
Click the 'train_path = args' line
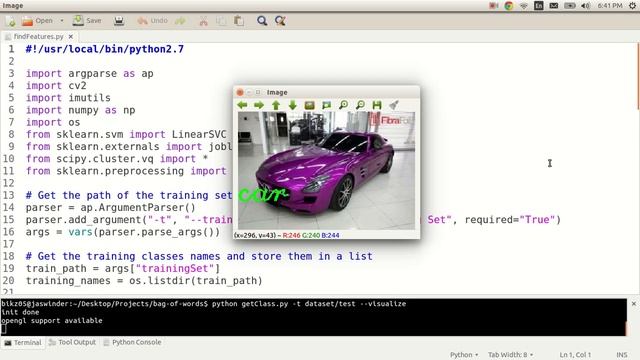point(122,269)
